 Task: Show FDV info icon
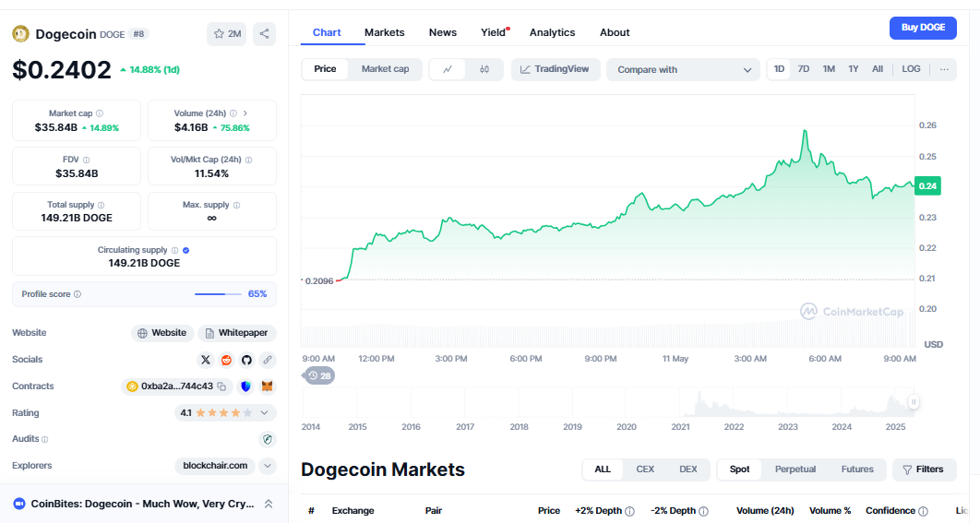click(x=86, y=160)
